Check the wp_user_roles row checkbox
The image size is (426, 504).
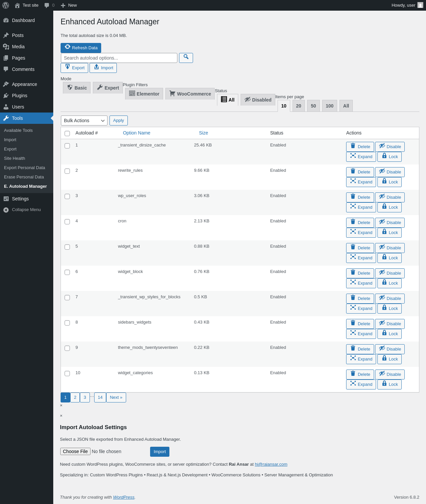coord(67,196)
